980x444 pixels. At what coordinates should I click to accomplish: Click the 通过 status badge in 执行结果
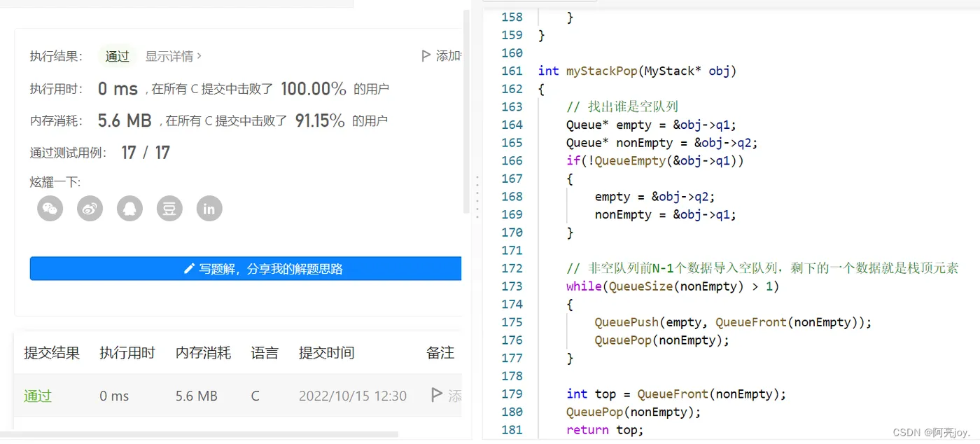[117, 56]
